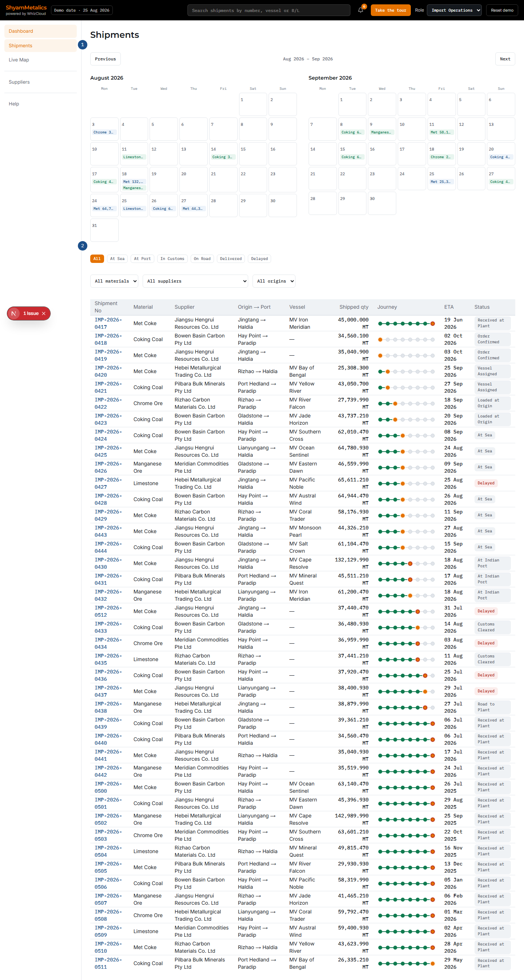Open Suppliers in sidebar
The height and width of the screenshot is (980, 524).
click(40, 82)
